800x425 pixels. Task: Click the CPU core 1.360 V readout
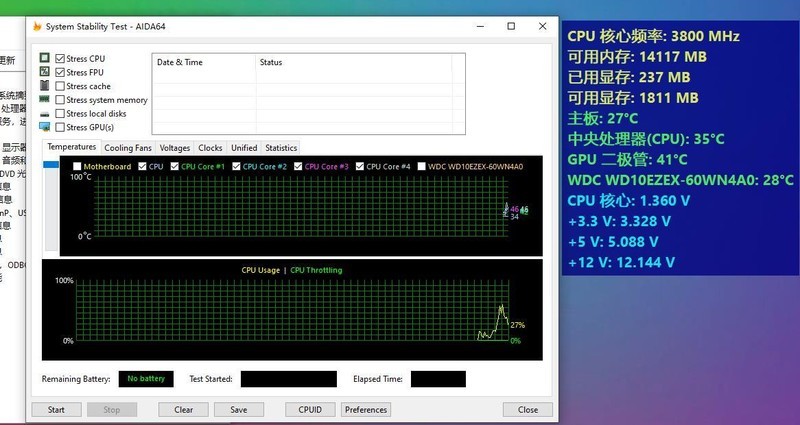tap(629, 201)
